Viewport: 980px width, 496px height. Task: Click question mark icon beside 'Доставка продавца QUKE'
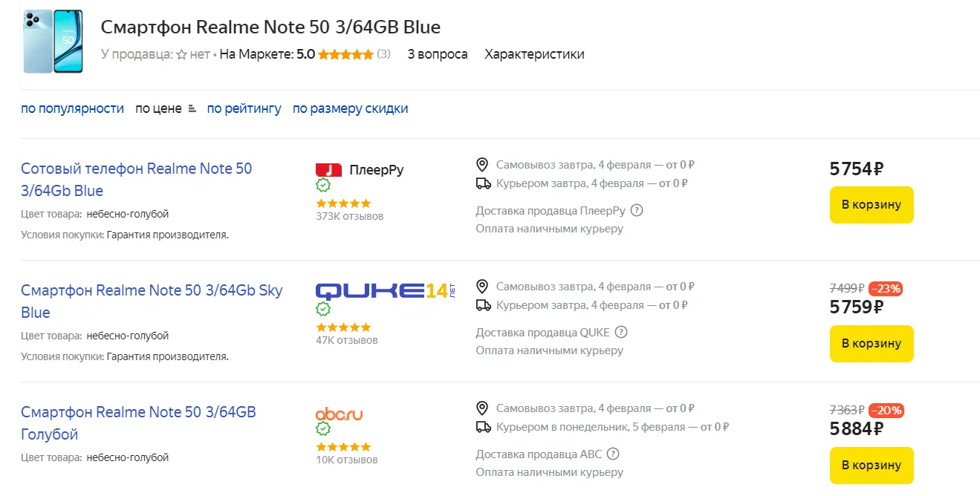pos(621,332)
